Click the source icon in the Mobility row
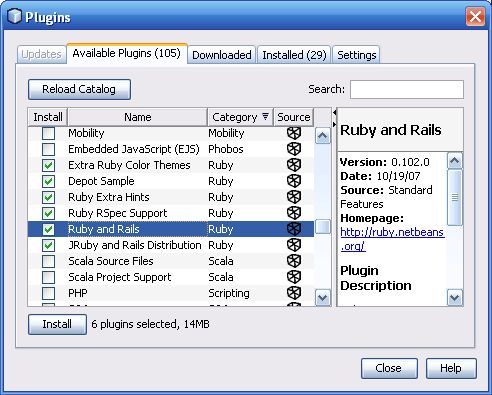This screenshot has width=492, height=395. point(294,133)
